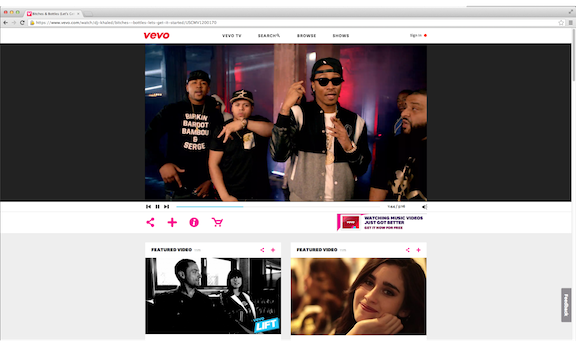Enter fullscreen with the window expand arrows

click(571, 12)
